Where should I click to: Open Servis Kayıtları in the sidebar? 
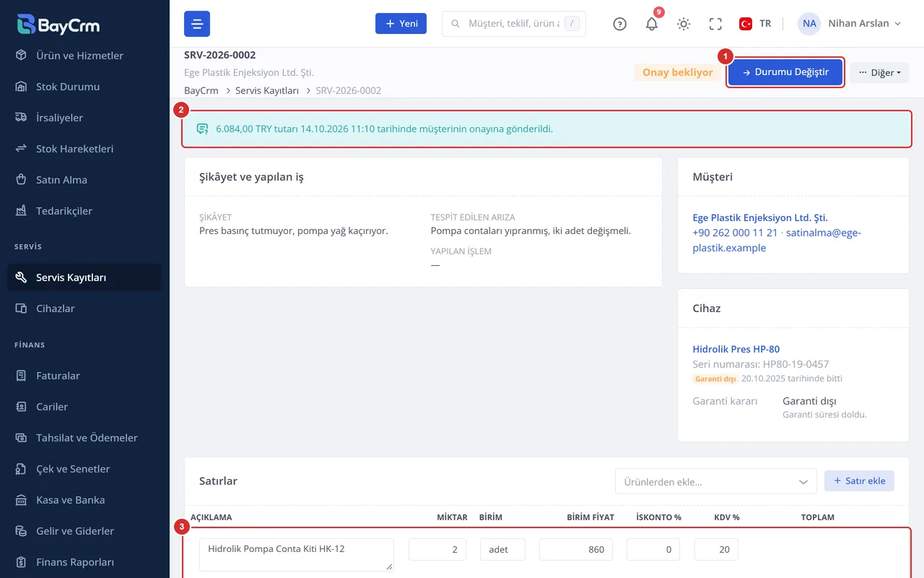point(84,277)
